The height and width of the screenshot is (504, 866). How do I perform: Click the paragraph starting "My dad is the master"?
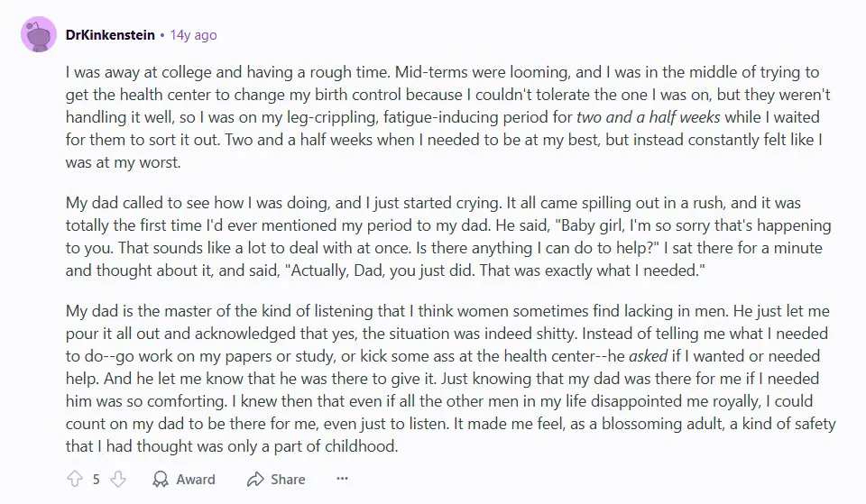coord(442,378)
